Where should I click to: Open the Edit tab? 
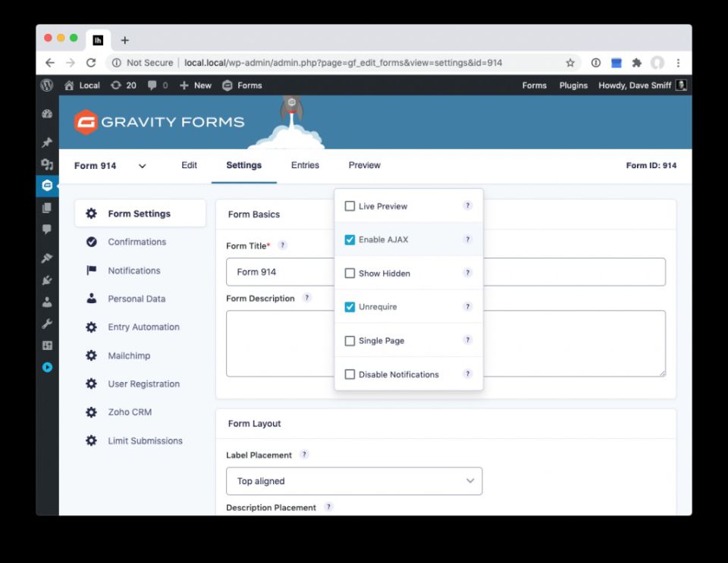(189, 165)
